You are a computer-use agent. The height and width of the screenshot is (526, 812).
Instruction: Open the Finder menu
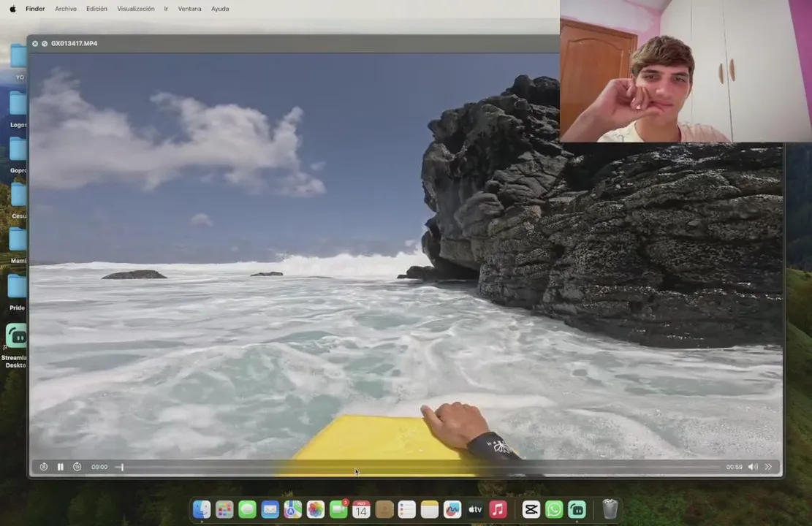pyautogui.click(x=35, y=9)
